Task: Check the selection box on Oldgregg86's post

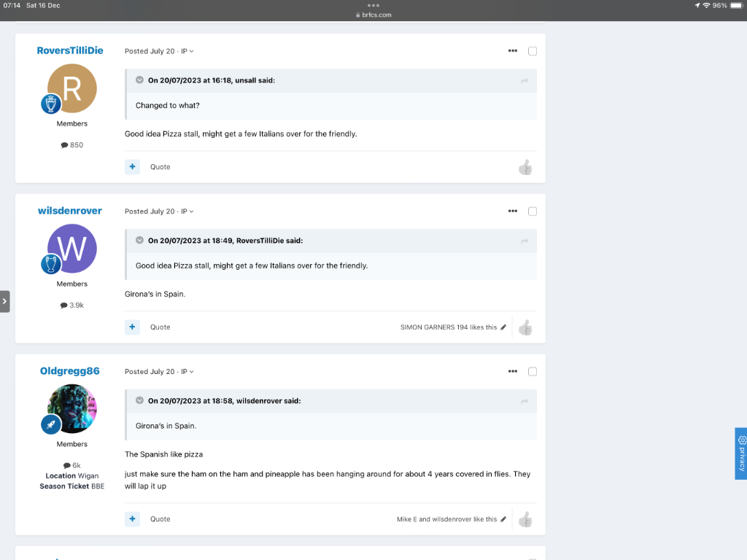Action: pyautogui.click(x=533, y=372)
